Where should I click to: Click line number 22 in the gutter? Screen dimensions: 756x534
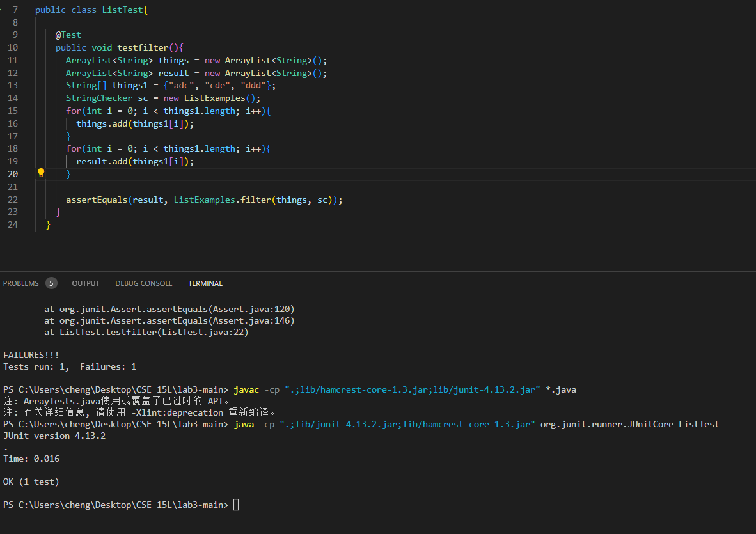pyautogui.click(x=13, y=200)
